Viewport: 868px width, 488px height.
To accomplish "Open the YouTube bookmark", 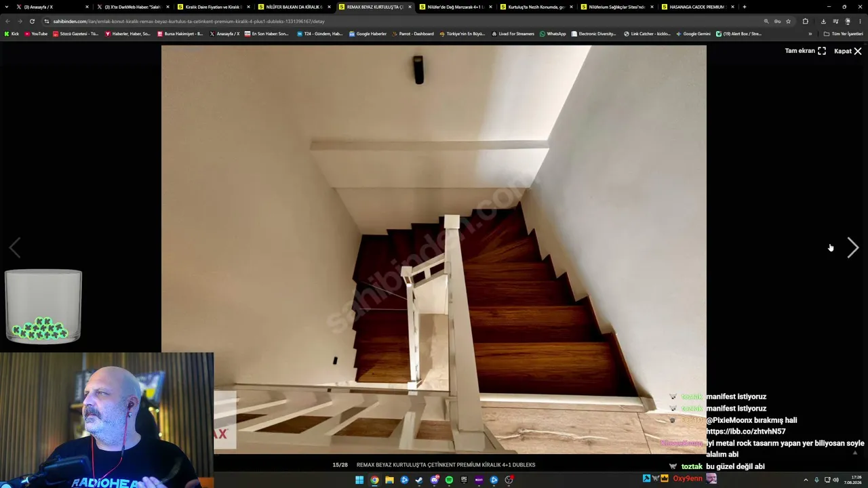I will click(35, 33).
